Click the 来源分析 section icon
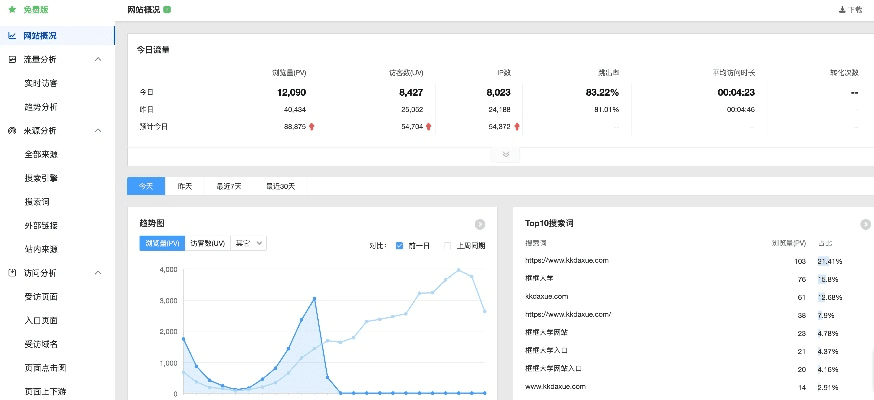Viewport: 874px width, 400px height. pyautogui.click(x=11, y=130)
